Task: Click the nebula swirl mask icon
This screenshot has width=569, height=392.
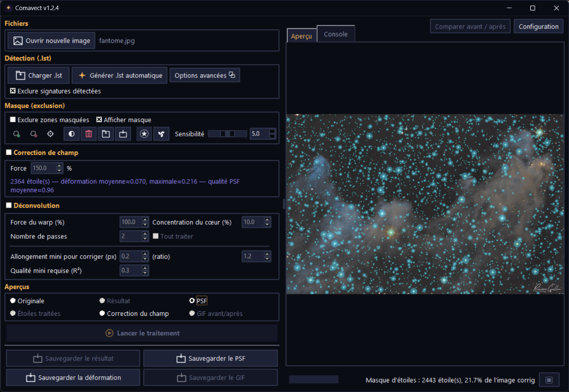Action: 161,134
